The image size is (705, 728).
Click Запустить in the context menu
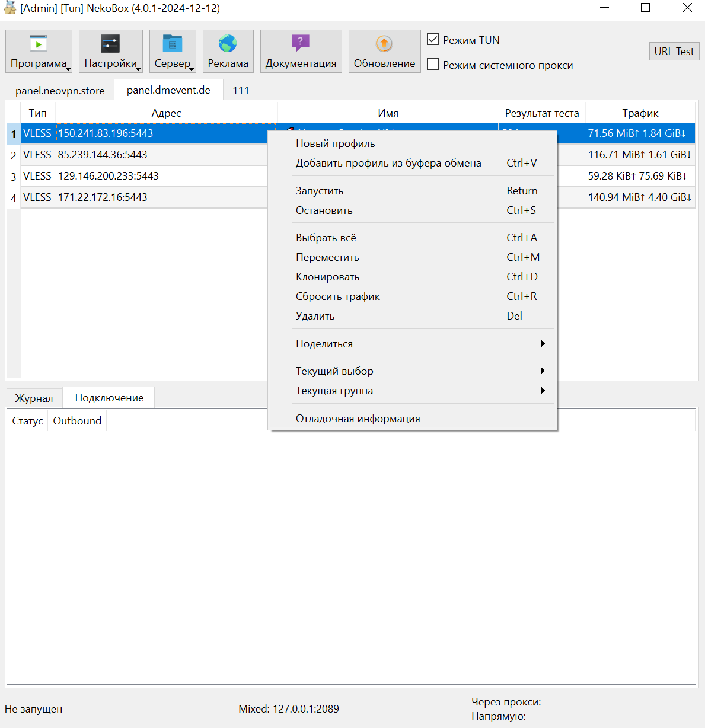click(x=413, y=191)
